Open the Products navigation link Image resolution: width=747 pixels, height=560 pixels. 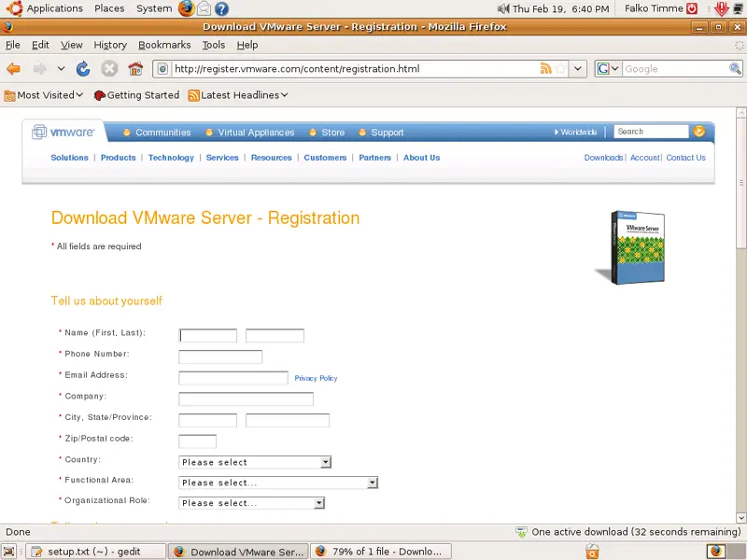pyautogui.click(x=119, y=158)
